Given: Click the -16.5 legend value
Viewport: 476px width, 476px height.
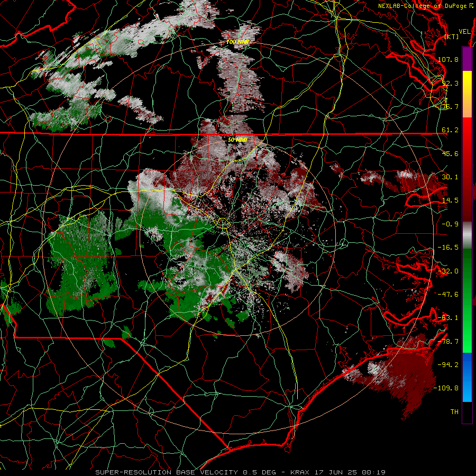Looking at the screenshot, I should click(x=448, y=248).
